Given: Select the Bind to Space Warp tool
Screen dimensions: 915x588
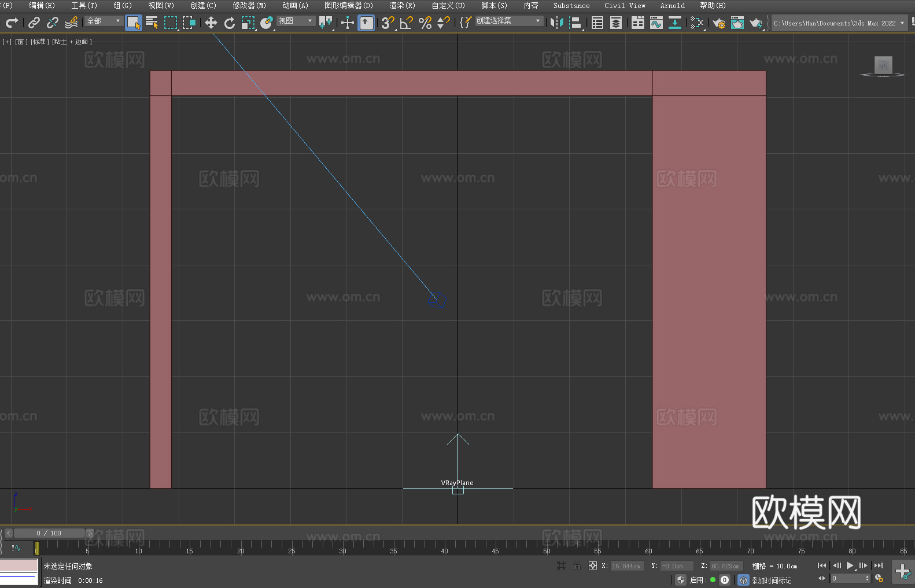Looking at the screenshot, I should click(x=71, y=23).
